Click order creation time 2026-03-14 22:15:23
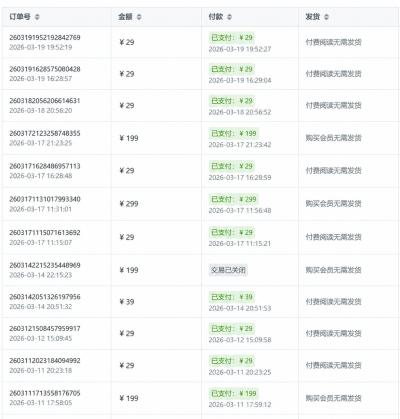400x419 pixels. pos(41,275)
